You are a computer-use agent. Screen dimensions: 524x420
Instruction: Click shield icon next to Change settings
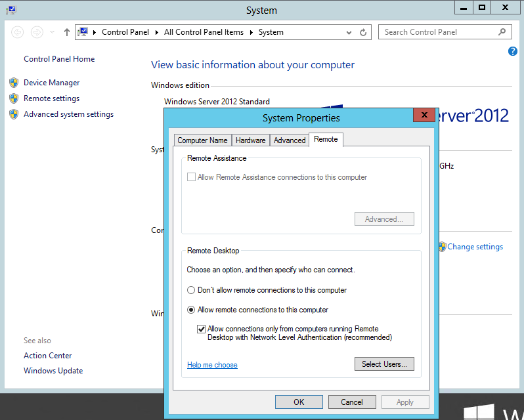click(x=443, y=247)
